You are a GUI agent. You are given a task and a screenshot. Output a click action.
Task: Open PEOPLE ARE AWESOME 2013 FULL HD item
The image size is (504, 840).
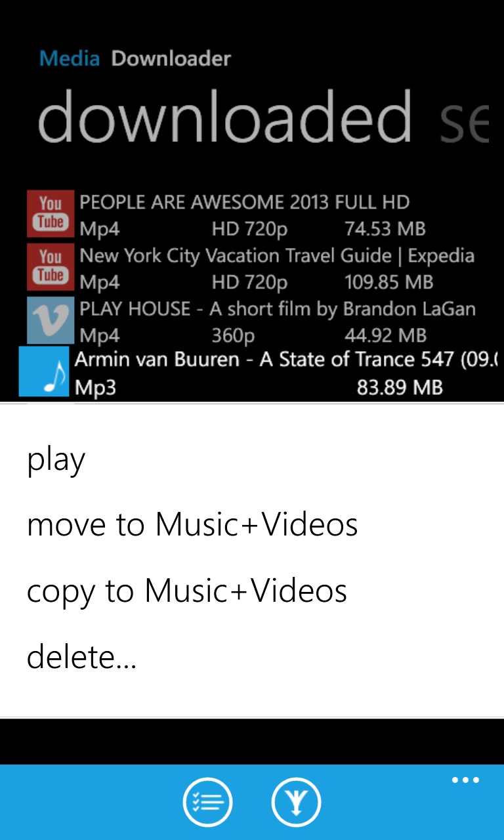(x=252, y=215)
